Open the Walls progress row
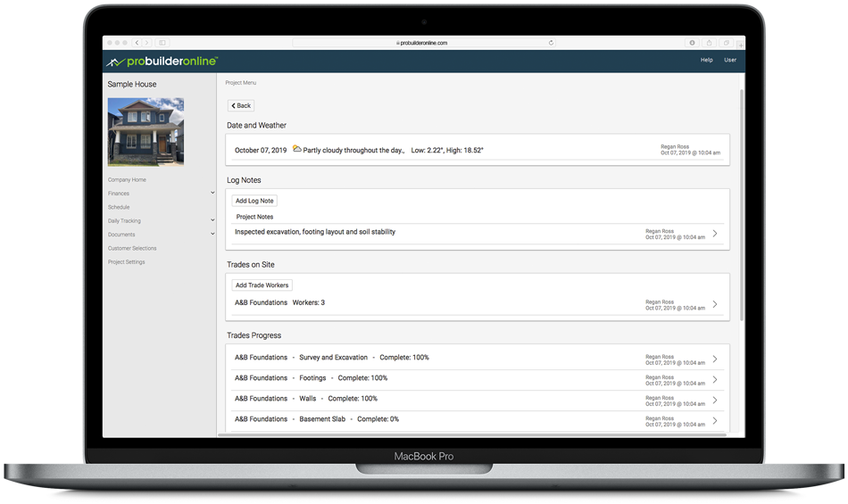Image resolution: width=848 pixels, height=504 pixels. [477, 401]
